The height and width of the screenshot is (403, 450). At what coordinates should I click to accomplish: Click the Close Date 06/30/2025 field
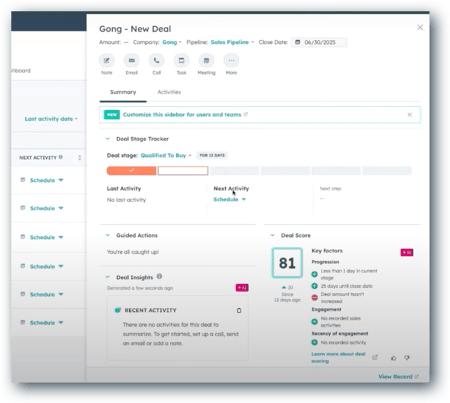coord(319,42)
